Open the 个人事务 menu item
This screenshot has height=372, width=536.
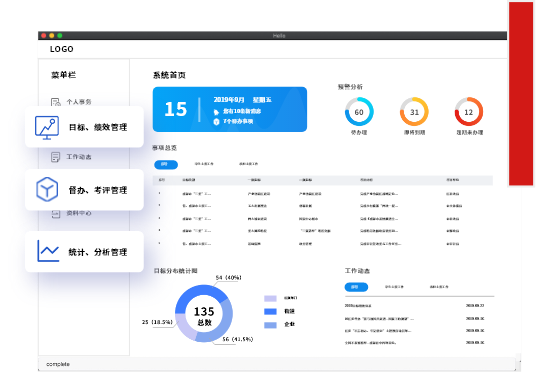tap(79, 102)
